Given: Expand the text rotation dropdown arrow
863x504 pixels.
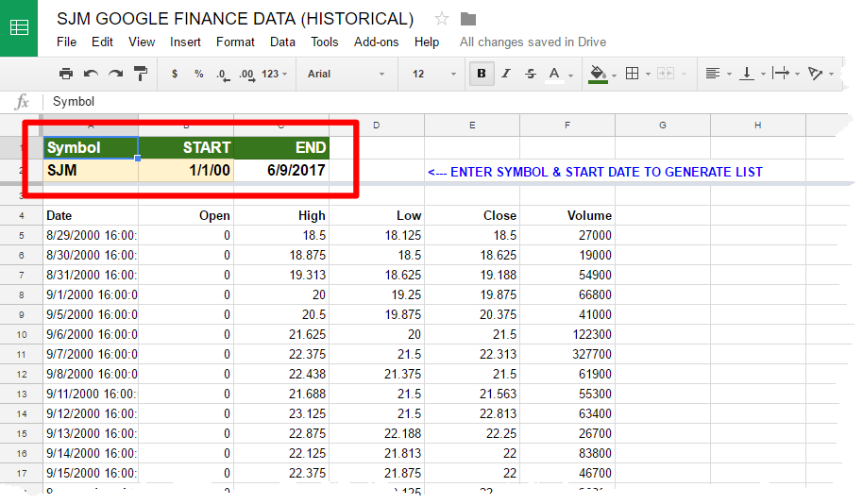Looking at the screenshot, I should click(831, 75).
